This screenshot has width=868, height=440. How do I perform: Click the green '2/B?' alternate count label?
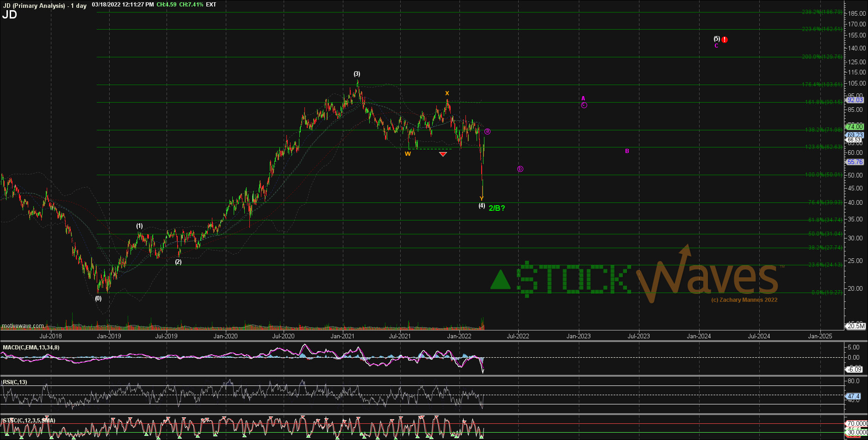click(497, 208)
